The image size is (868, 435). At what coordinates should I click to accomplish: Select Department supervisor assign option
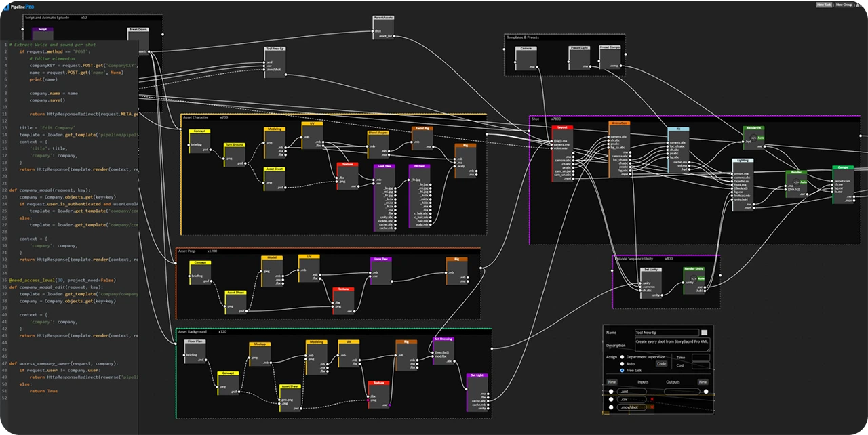pos(622,356)
